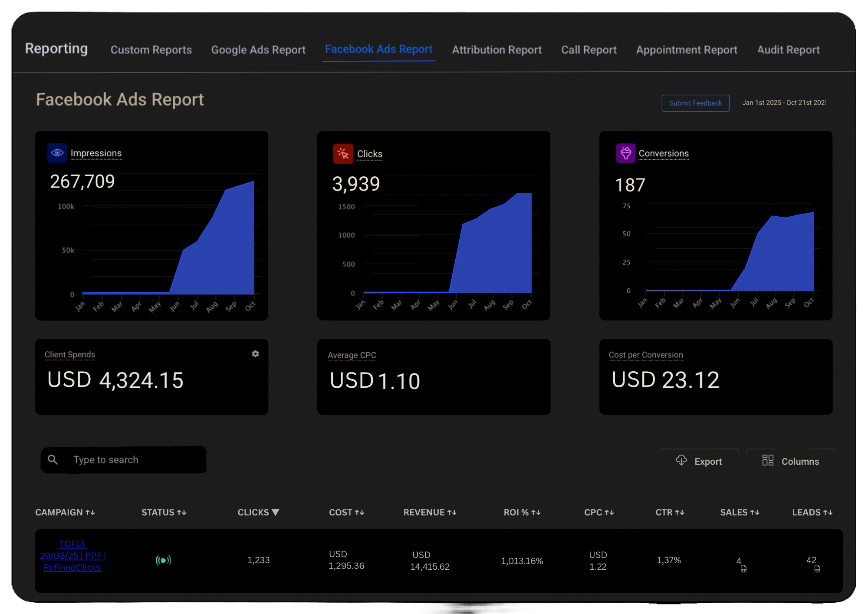The width and height of the screenshot is (868, 614).
Task: Open the Columns selector dropdown
Action: 791,461
